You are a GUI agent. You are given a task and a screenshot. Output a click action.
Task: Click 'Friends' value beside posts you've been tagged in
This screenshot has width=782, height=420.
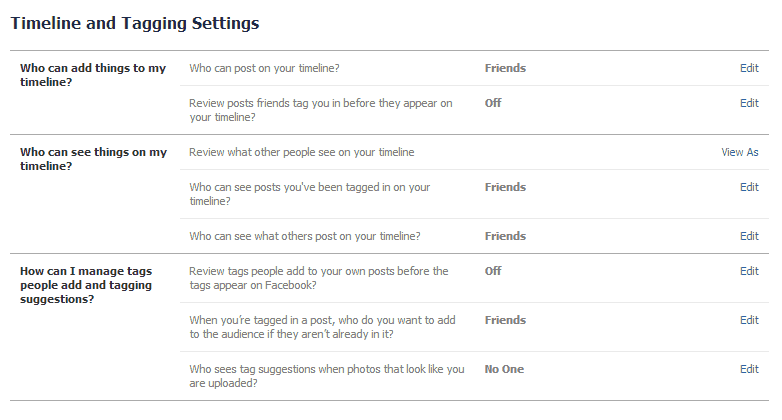(x=505, y=187)
